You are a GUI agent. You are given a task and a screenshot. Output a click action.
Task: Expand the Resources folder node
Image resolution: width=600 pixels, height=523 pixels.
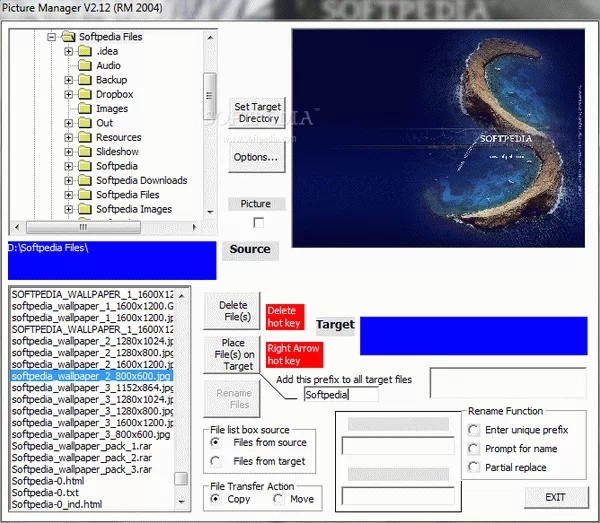coord(68,137)
